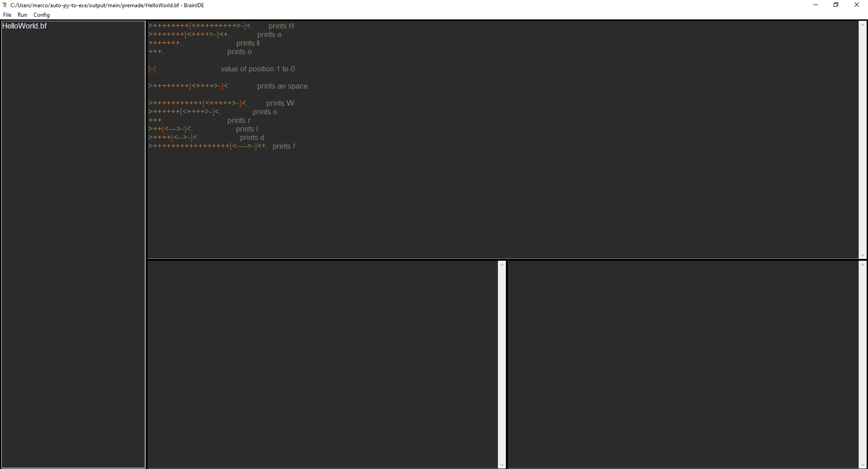This screenshot has height=469, width=868.
Task: Open the Config menu
Action: point(42,15)
